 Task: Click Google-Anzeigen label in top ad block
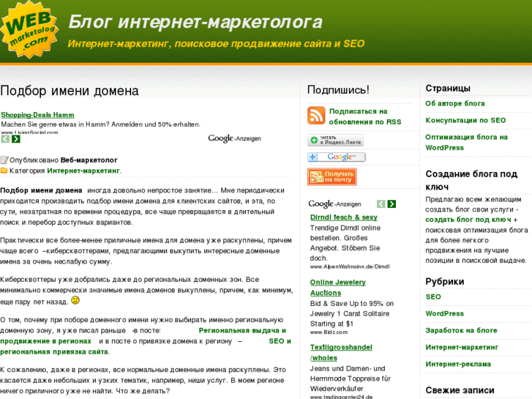pos(234,138)
